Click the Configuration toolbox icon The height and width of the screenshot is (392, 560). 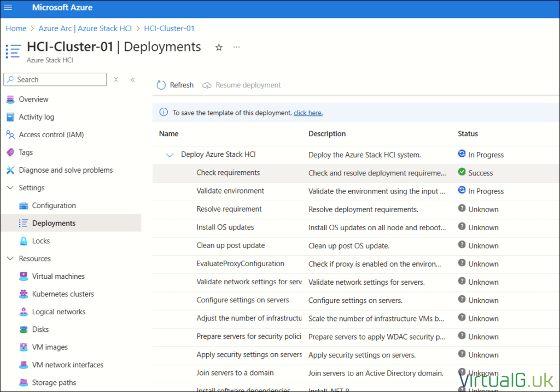(24, 206)
